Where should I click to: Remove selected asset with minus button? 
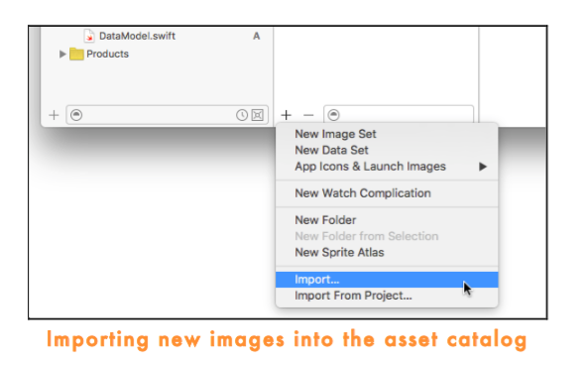pos(308,115)
